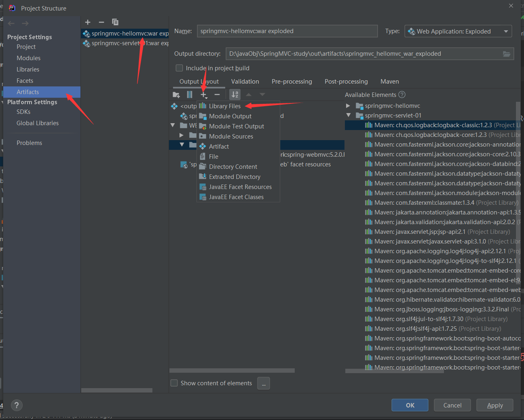Click library icon beside logback-core:1.2.3
Viewport: 524px width, 420px height.
[x=369, y=135]
